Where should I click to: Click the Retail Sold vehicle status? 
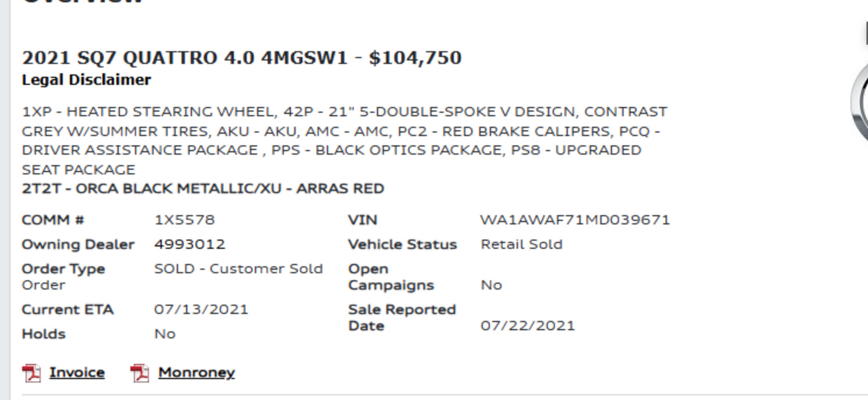(x=521, y=245)
